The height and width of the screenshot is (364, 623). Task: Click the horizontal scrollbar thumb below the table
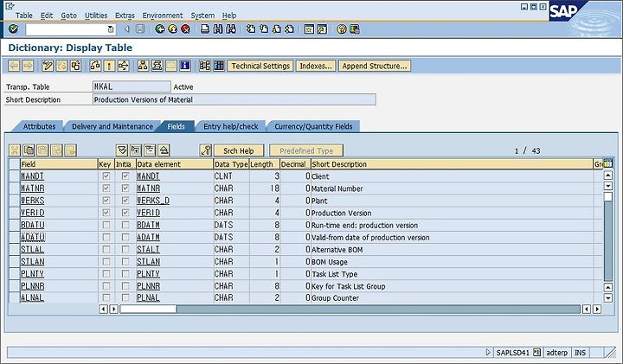tap(148, 309)
